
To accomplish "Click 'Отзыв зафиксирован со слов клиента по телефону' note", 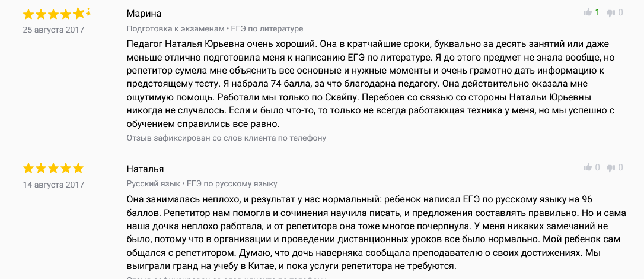I will pos(227,138).
